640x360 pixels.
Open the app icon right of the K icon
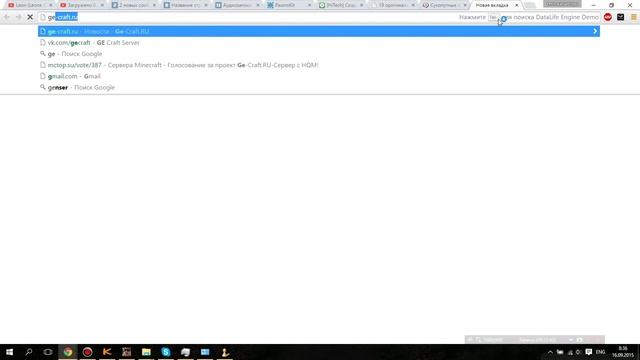127,352
